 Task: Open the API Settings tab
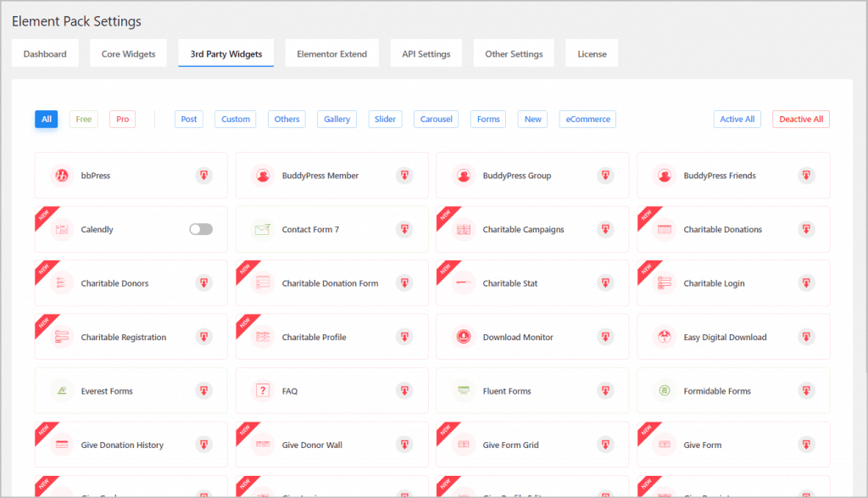[x=426, y=54]
